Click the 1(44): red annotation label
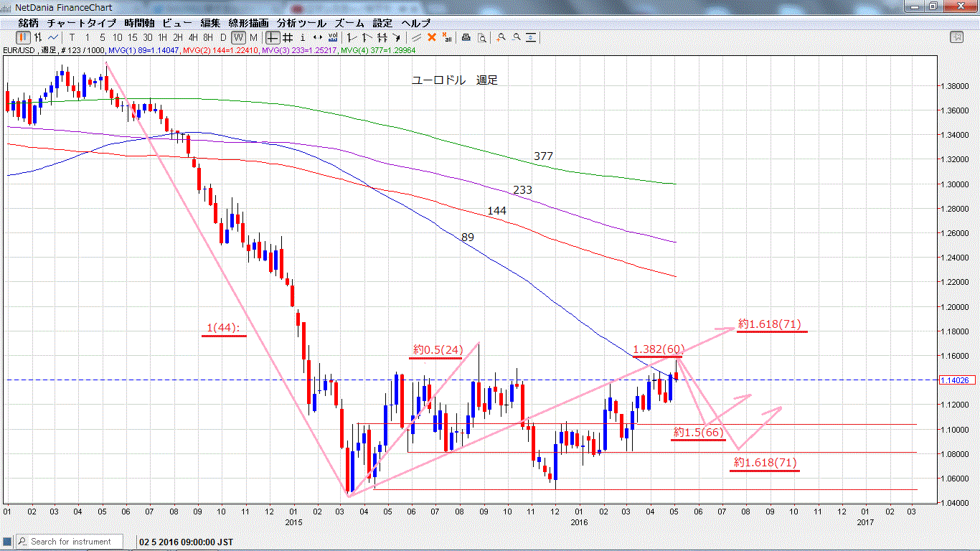The image size is (980, 551). (x=224, y=328)
